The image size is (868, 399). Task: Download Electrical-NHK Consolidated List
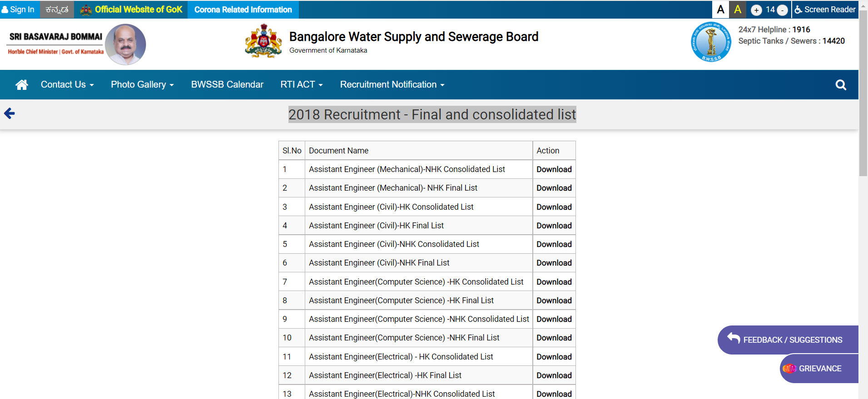554,394
